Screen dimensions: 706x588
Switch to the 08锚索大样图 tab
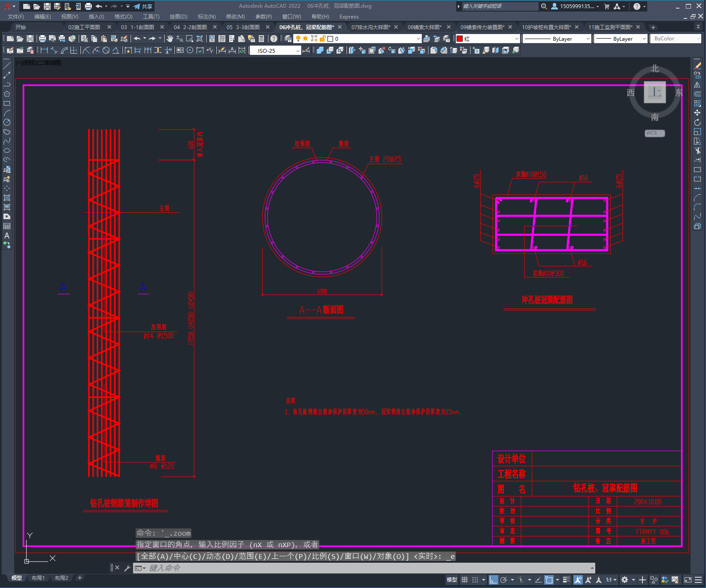coord(424,27)
